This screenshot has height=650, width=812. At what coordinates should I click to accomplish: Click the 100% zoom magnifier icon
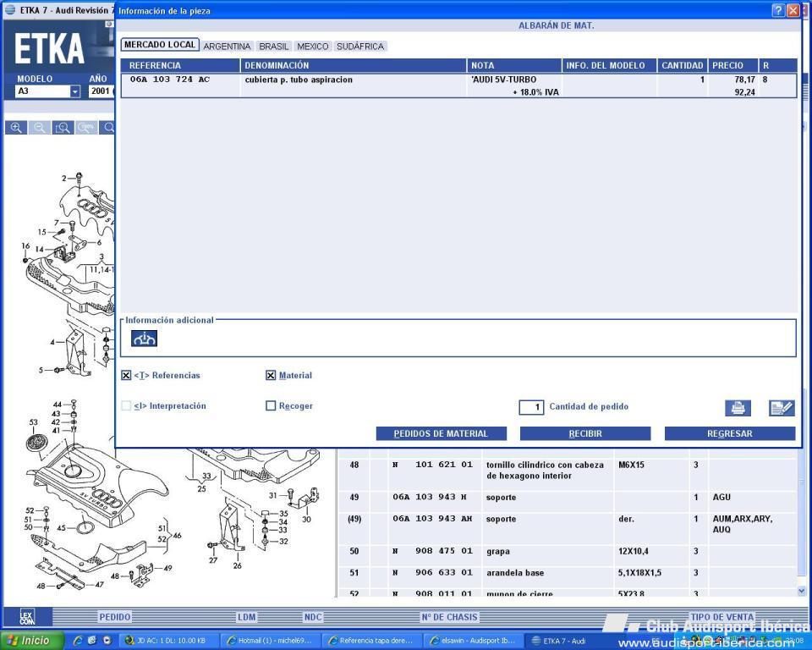click(x=86, y=128)
